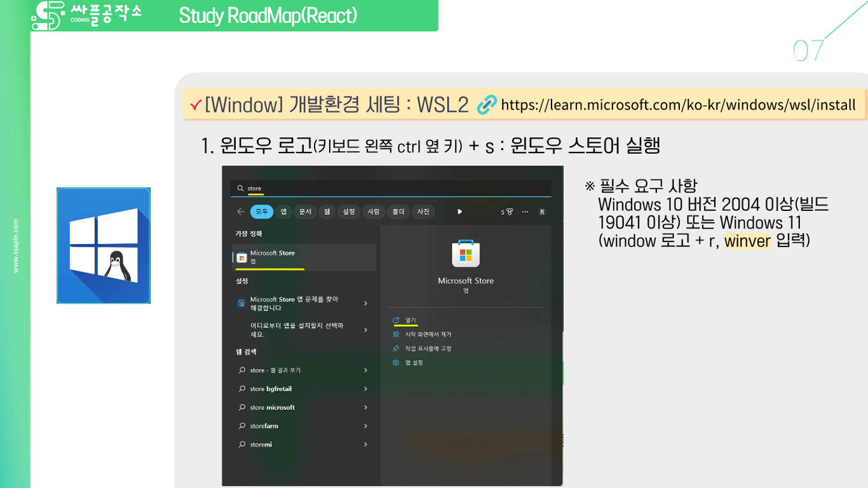868x488 pixels.
Task: Open the Microsoft Store best match result
Action: [x=304, y=257]
